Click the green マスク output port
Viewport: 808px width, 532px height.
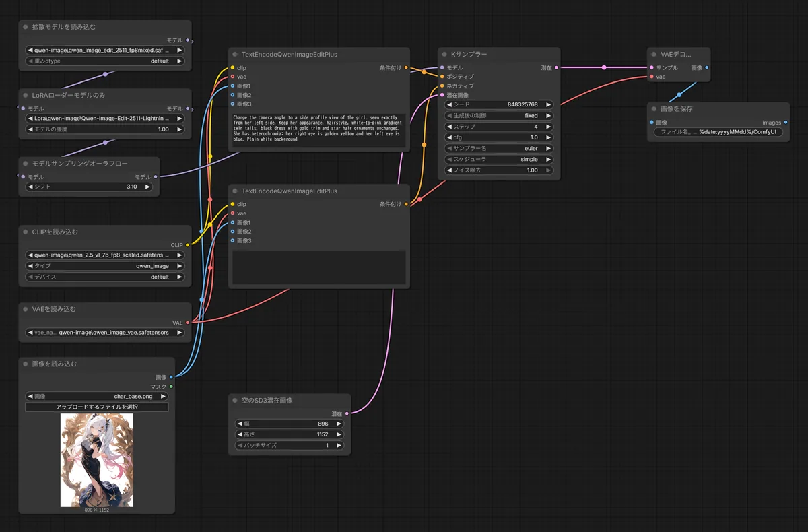pyautogui.click(x=171, y=387)
